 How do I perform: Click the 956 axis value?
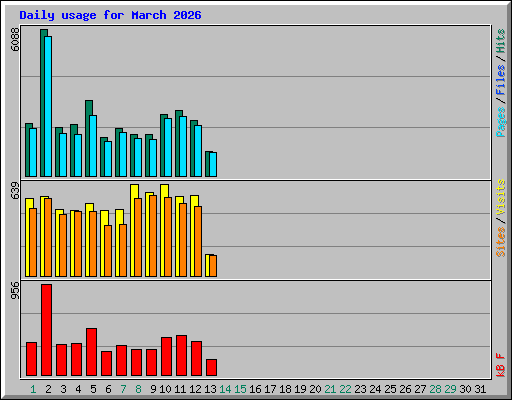(x=15, y=290)
